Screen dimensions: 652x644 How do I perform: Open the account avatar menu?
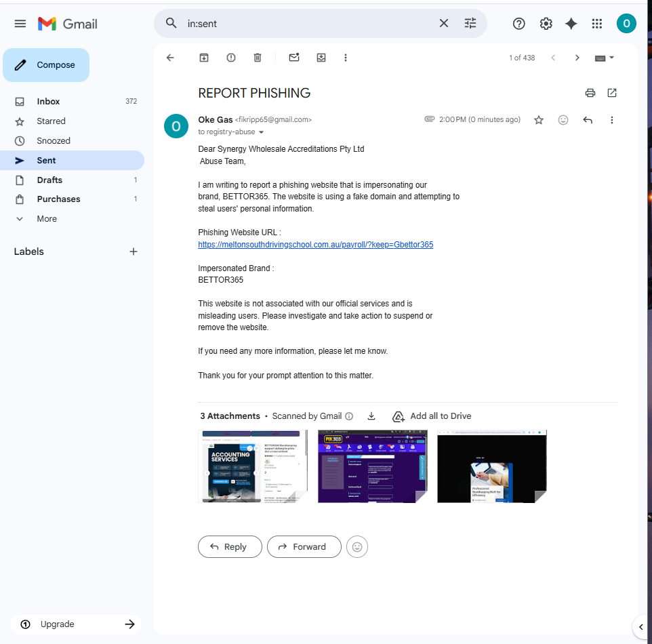(626, 23)
